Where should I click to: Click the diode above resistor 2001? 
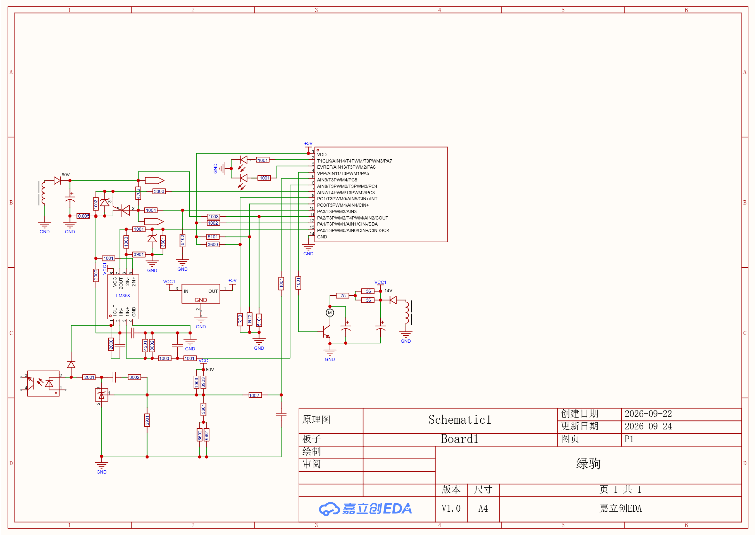tap(71, 364)
